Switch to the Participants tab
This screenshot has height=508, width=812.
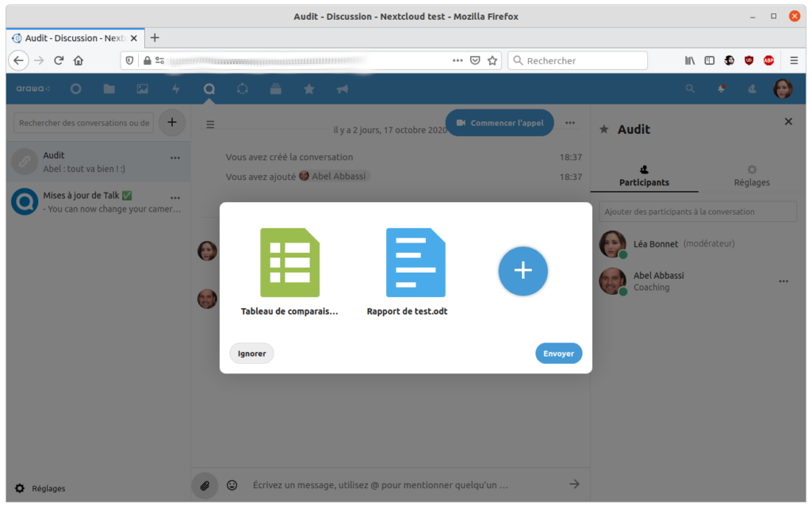click(644, 176)
